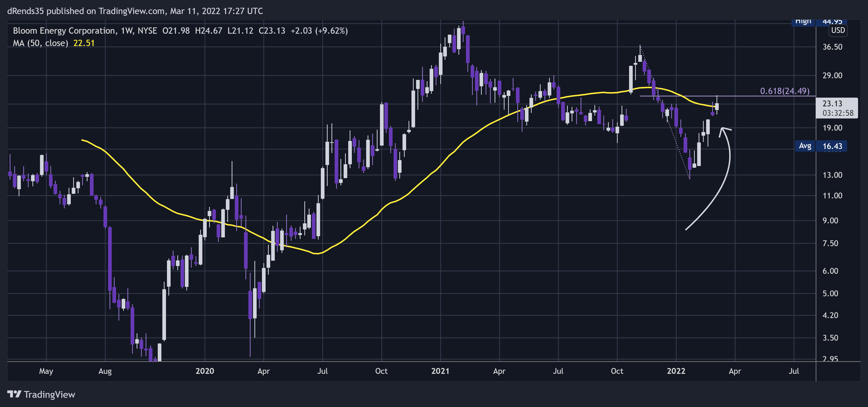Viewport: 868px width, 407px height.
Task: Click the H24.67 high value in header
Action: pos(209,31)
